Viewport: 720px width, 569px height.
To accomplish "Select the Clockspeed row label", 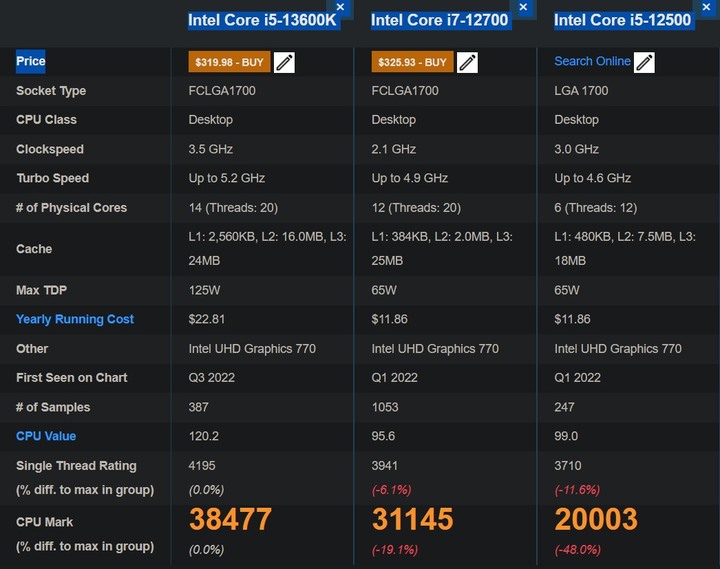I will (x=50, y=149).
